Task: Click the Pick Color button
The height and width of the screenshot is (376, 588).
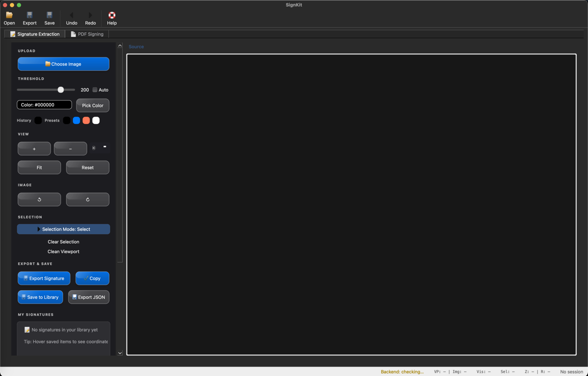Action: pyautogui.click(x=93, y=105)
